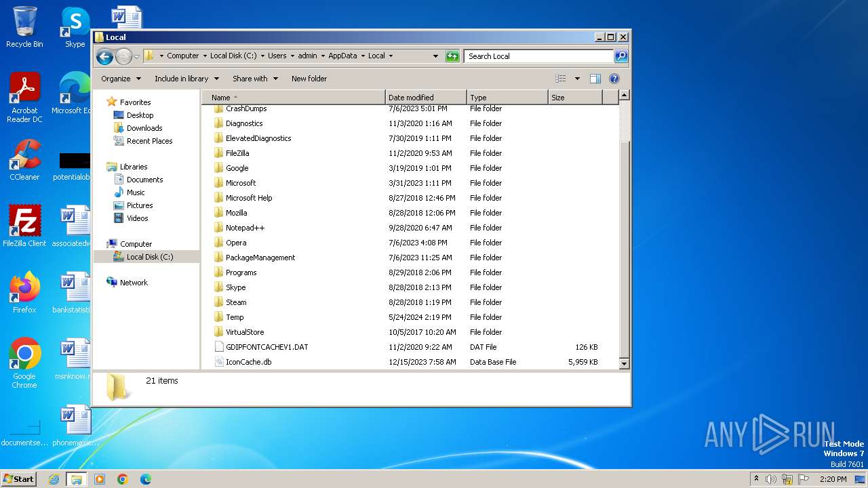Change view with the Views icon

pos(560,79)
